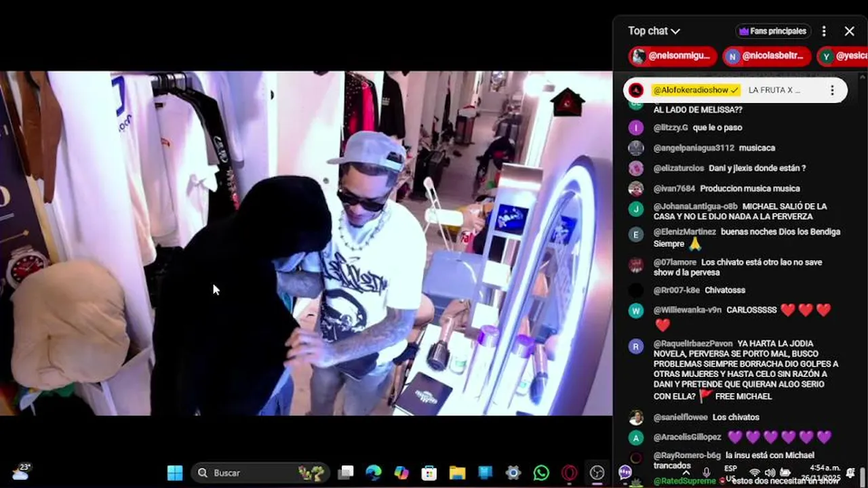Open the Settings gear in taskbar
Viewport: 868px width, 488px height.
point(513,472)
